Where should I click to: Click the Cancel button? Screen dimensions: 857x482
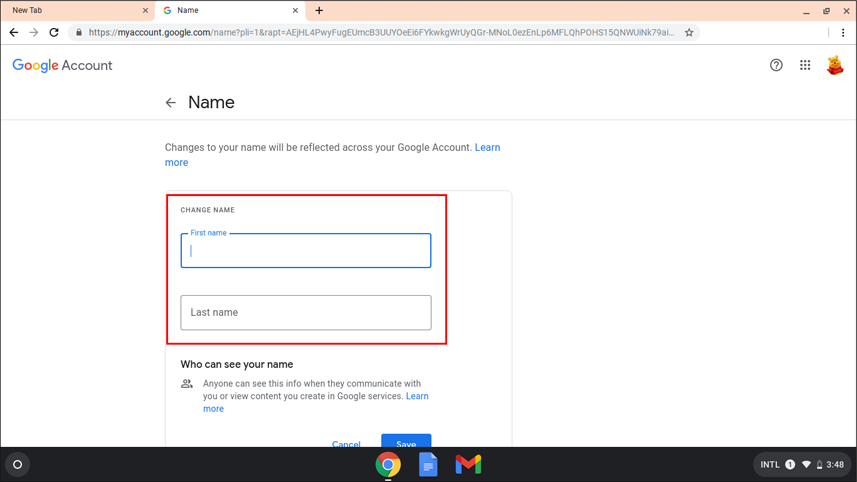click(346, 443)
